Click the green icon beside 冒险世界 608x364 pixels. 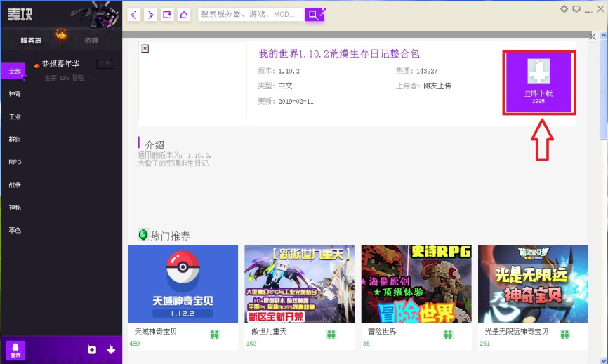(x=448, y=334)
